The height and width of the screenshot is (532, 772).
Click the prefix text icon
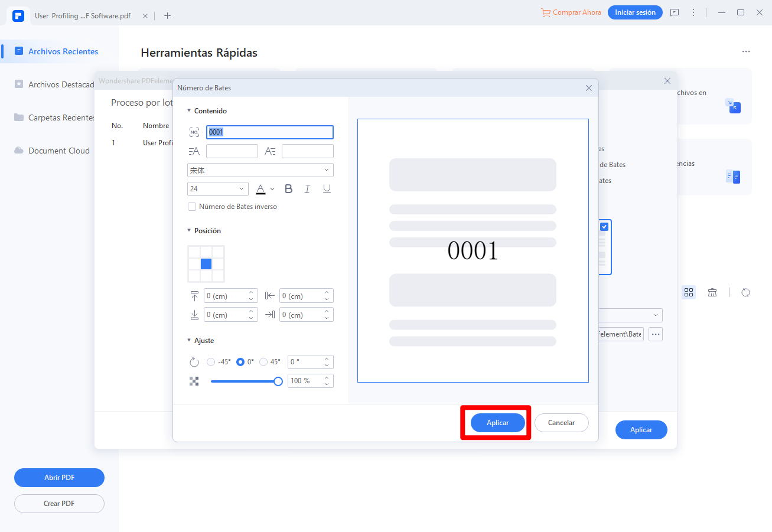(194, 151)
